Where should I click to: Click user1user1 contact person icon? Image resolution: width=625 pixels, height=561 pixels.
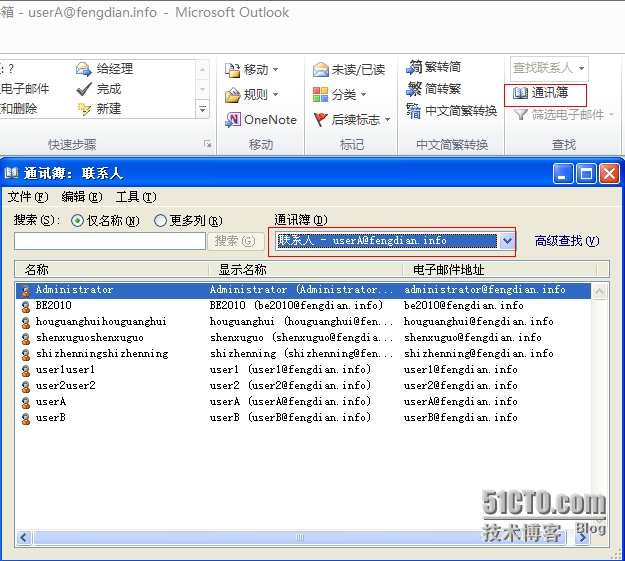click(x=26, y=371)
